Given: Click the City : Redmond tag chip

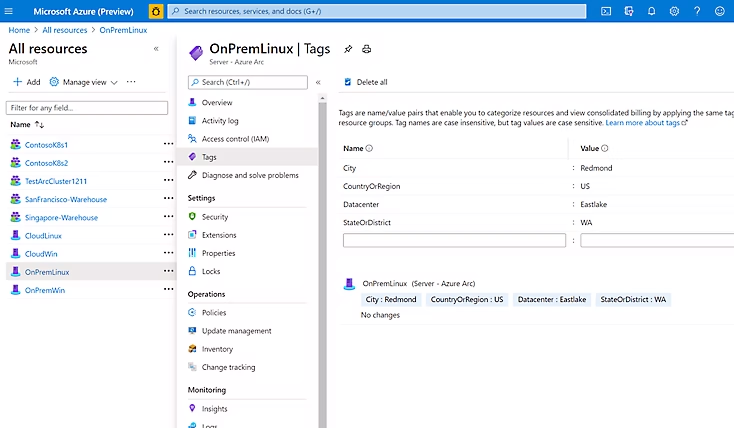Looking at the screenshot, I should pyautogui.click(x=391, y=300).
